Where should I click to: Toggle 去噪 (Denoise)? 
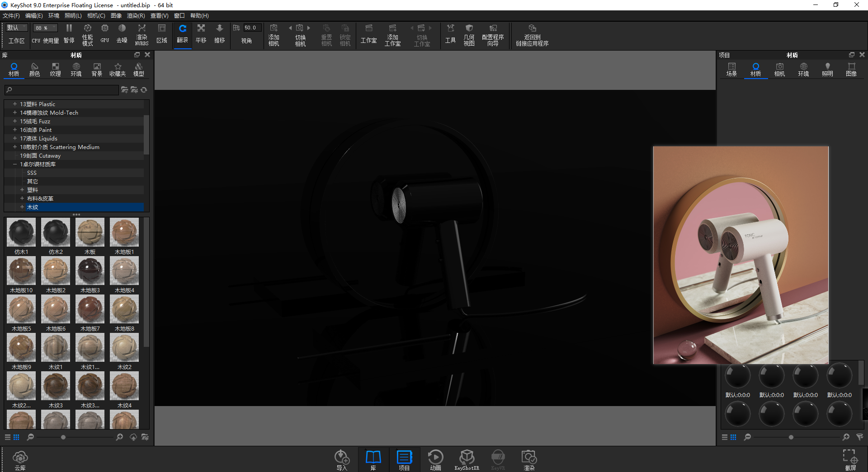(122, 34)
